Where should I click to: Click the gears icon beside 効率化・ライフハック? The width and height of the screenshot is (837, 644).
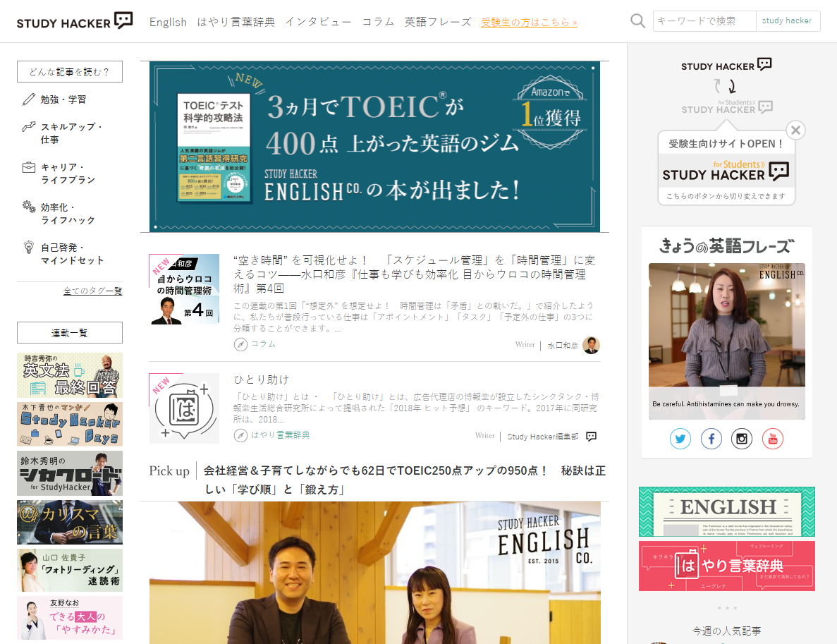[28, 207]
